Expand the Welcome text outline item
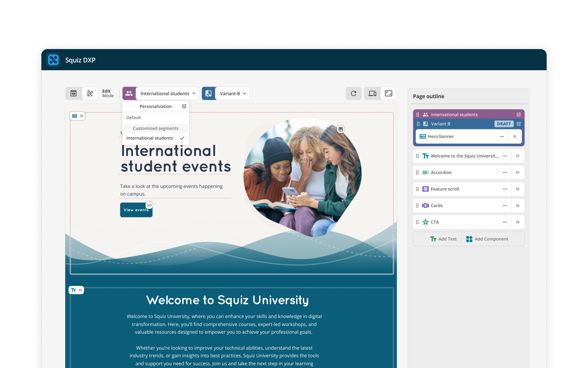Screen dimensions: 588x368 point(518,156)
